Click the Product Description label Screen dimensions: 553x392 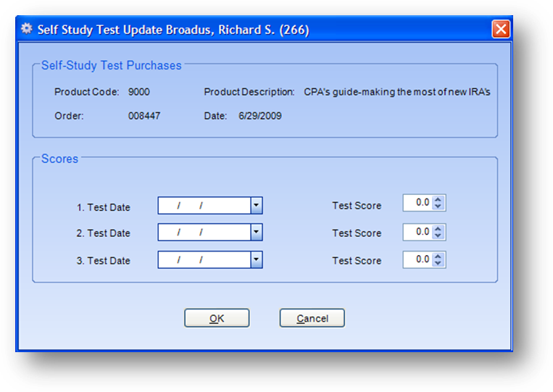tap(249, 92)
